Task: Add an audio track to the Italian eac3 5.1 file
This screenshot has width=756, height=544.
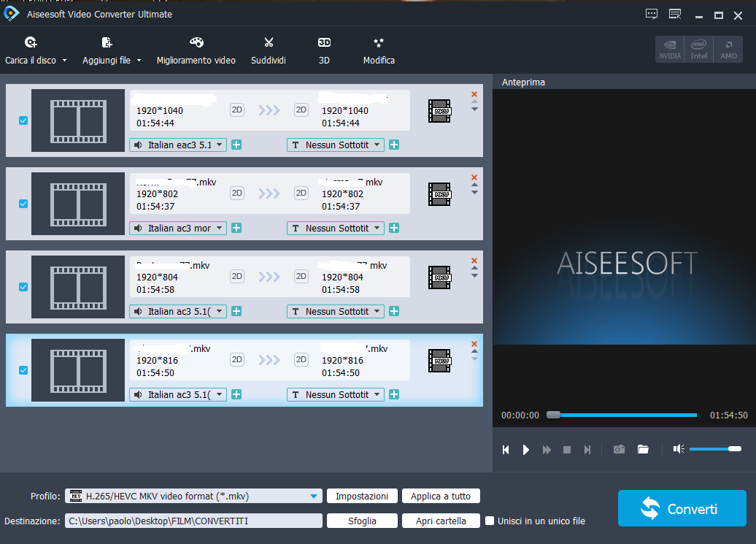Action: pos(236,145)
